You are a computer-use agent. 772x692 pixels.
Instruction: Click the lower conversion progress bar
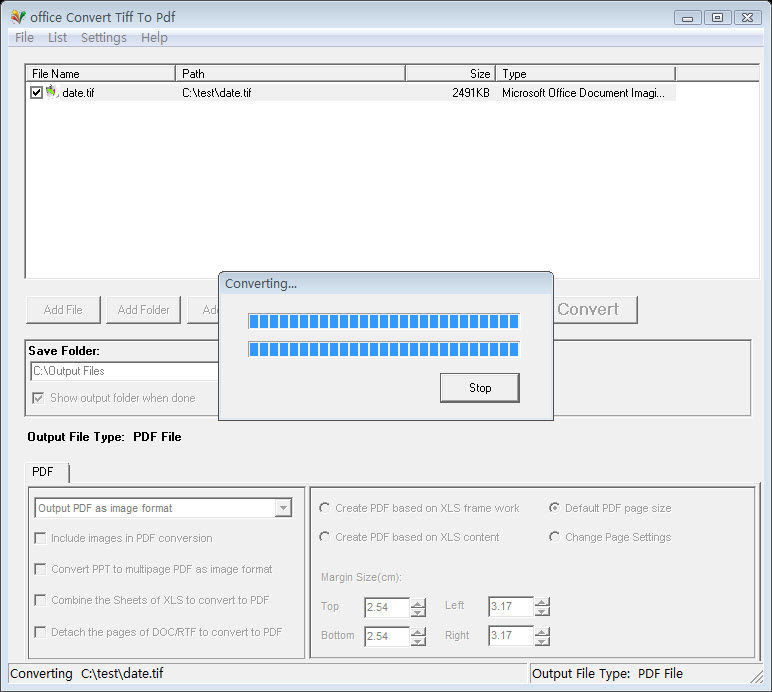(x=384, y=349)
